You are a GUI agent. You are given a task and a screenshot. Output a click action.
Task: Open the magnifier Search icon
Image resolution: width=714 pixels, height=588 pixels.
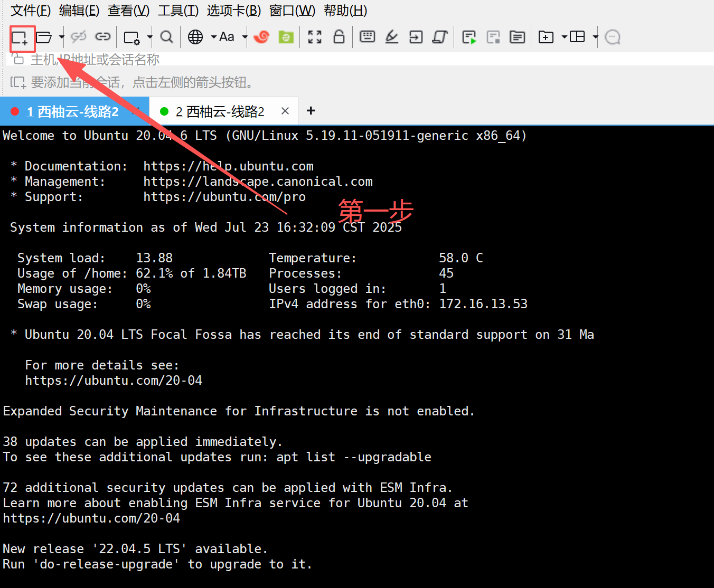pyautogui.click(x=166, y=37)
